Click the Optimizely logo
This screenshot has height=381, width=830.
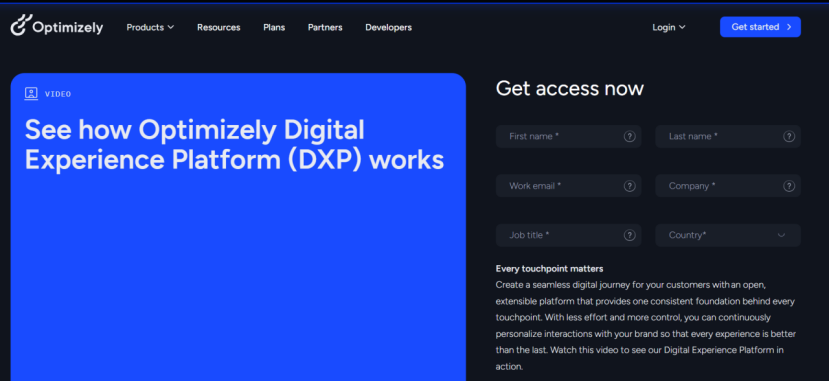(x=57, y=26)
